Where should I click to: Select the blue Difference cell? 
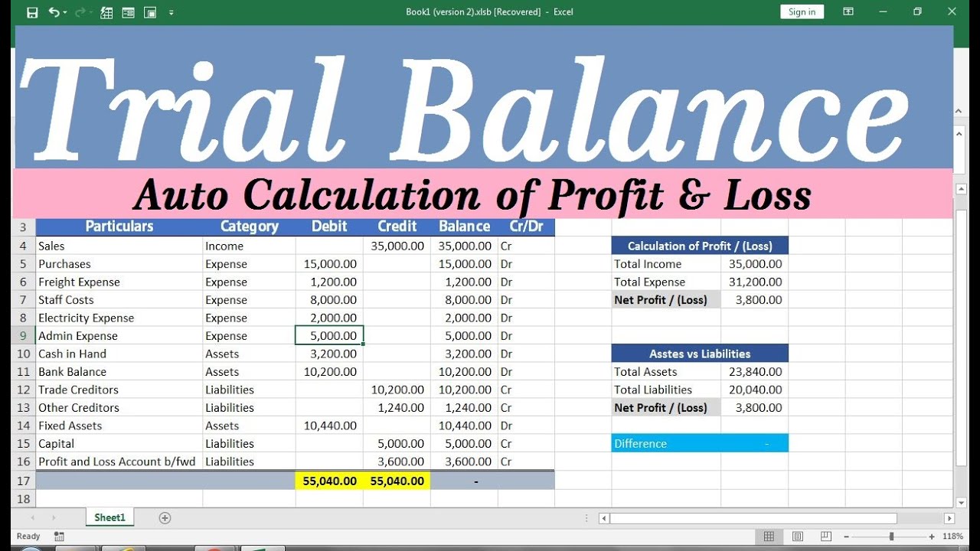(x=700, y=444)
